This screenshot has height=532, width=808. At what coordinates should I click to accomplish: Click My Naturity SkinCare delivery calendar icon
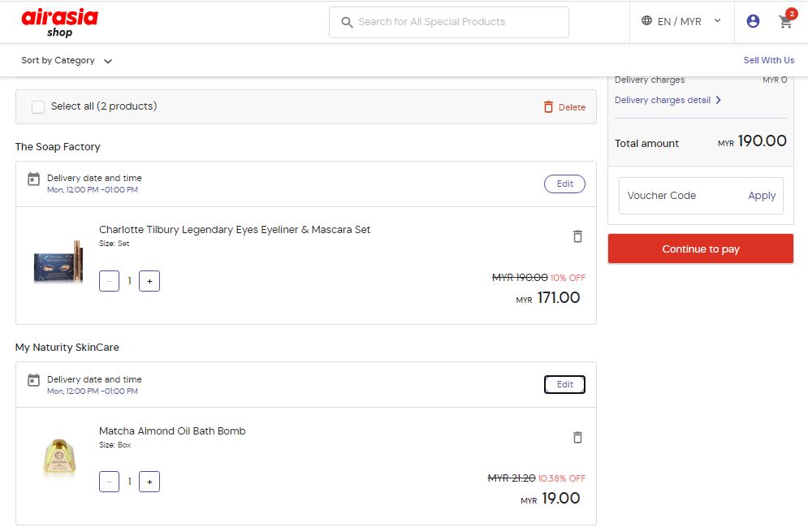coord(33,380)
